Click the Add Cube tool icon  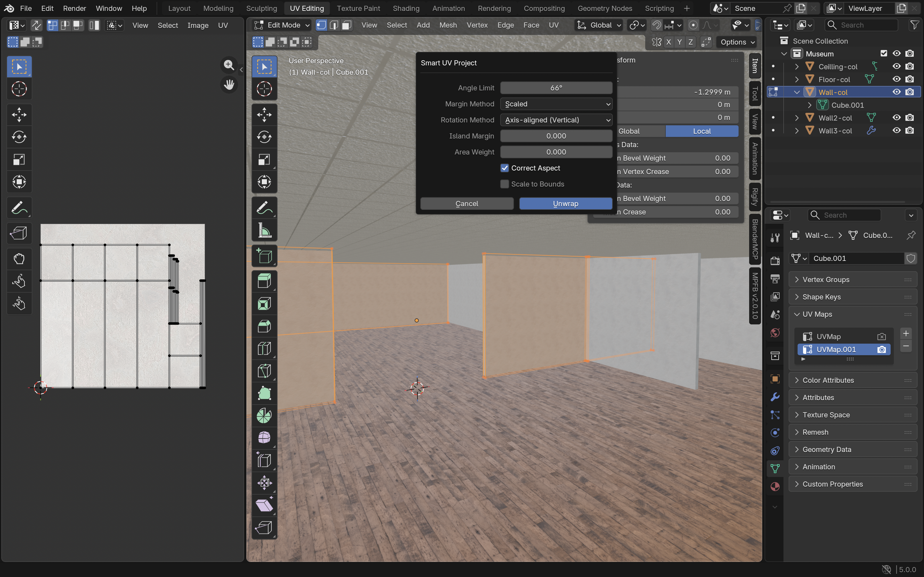click(x=264, y=256)
